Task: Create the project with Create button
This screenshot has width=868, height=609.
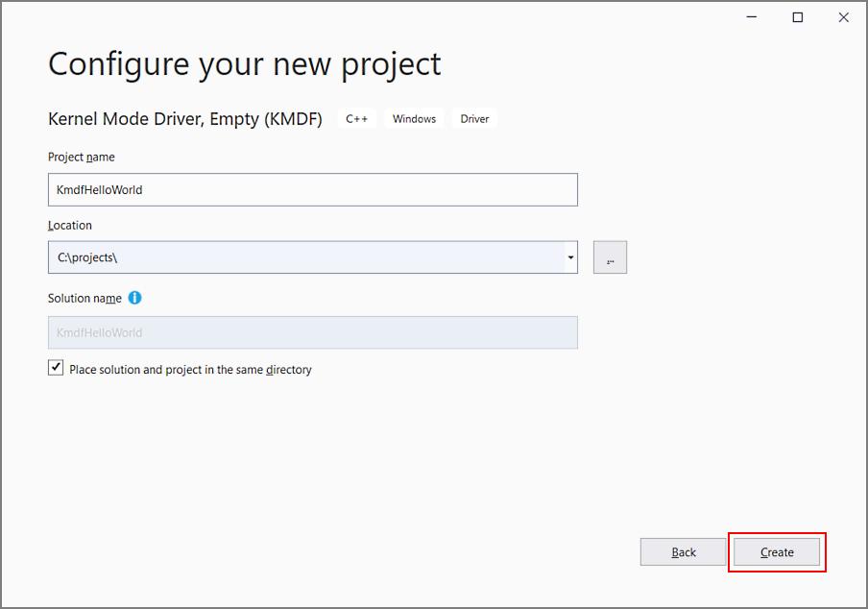Action: pyautogui.click(x=777, y=552)
